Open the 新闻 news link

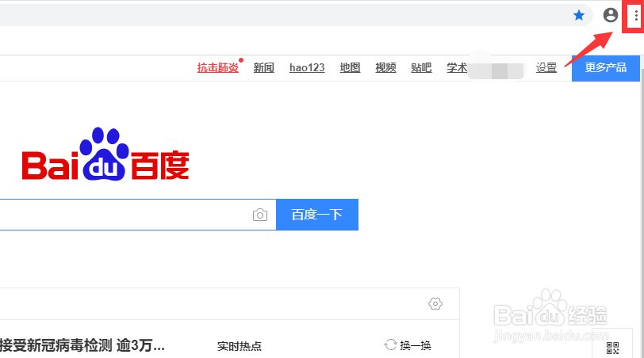click(263, 67)
